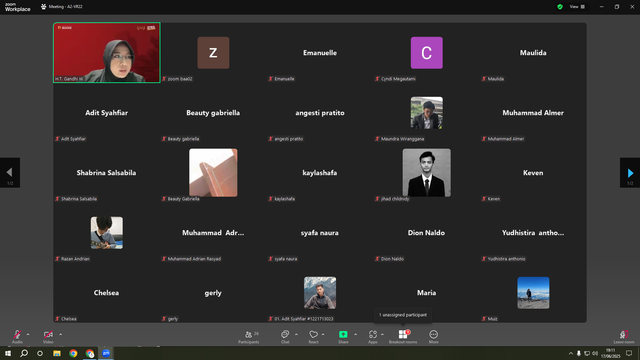Click the Zoom icon in the taskbar

(x=106, y=353)
